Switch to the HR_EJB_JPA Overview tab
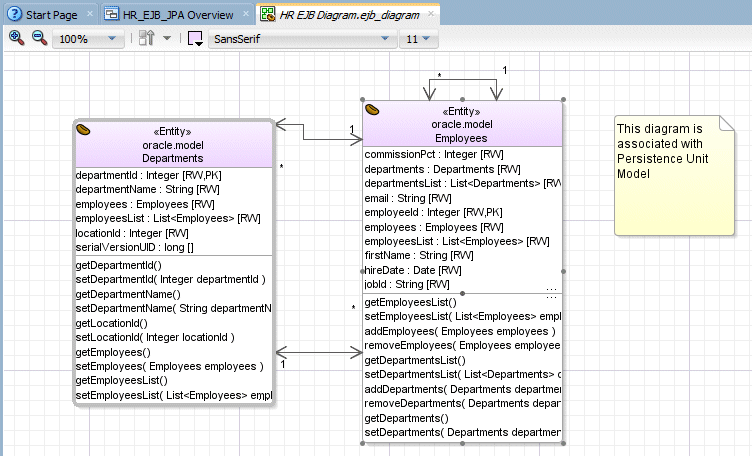 pos(178,15)
